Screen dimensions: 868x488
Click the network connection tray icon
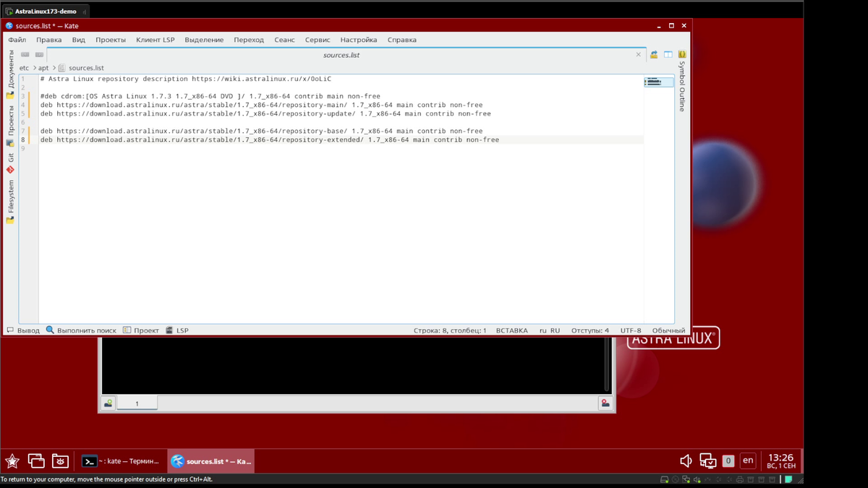point(708,461)
